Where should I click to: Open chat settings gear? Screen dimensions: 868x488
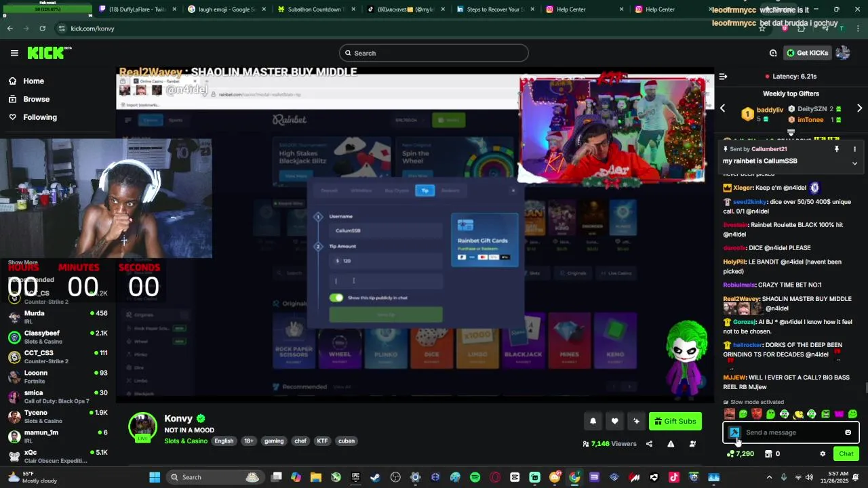click(x=823, y=454)
